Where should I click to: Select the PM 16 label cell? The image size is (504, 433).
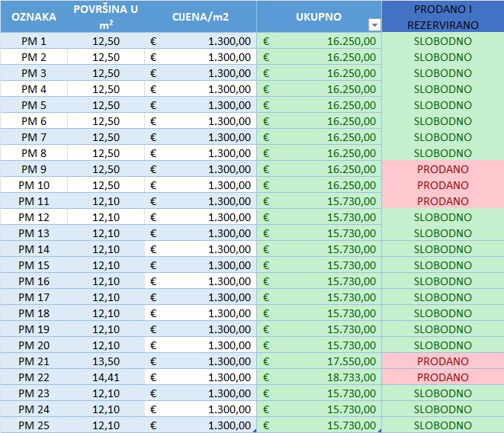click(34, 281)
